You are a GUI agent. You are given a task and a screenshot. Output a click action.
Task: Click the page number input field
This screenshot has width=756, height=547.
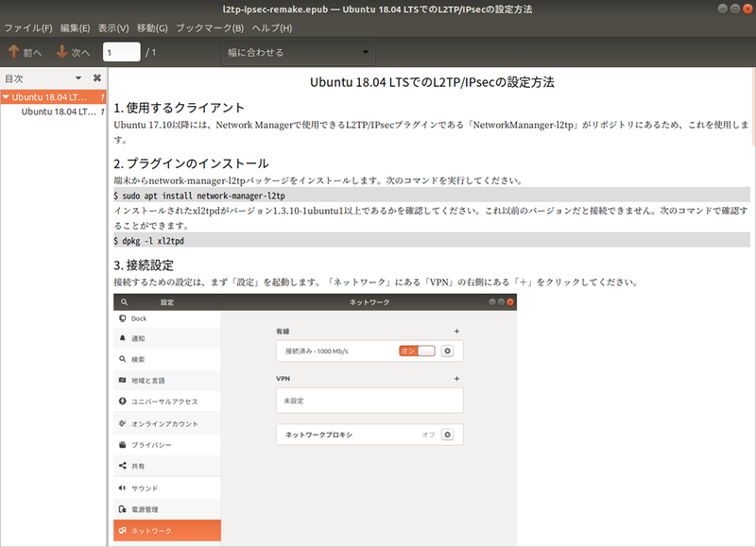click(x=121, y=52)
